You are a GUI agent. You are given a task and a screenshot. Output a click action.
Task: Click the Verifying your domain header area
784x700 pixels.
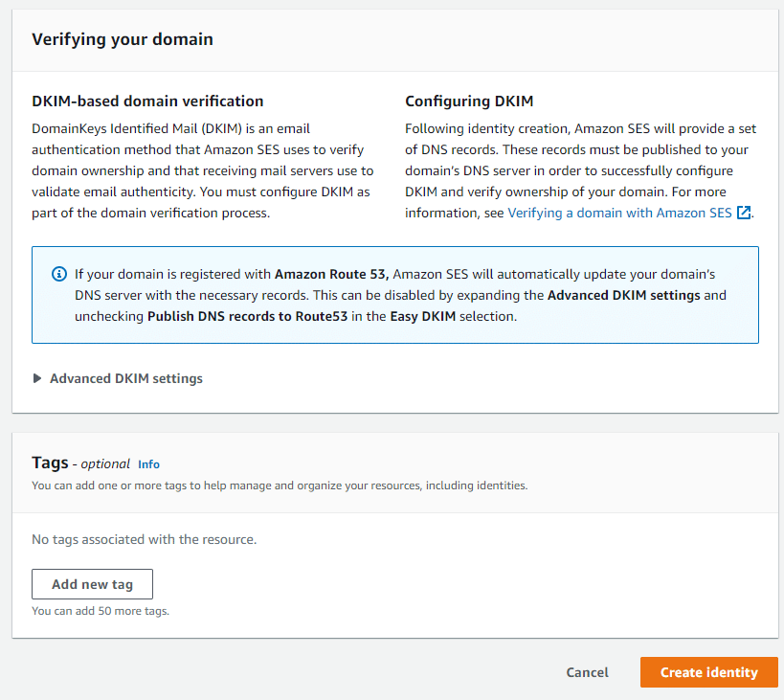click(x=123, y=39)
